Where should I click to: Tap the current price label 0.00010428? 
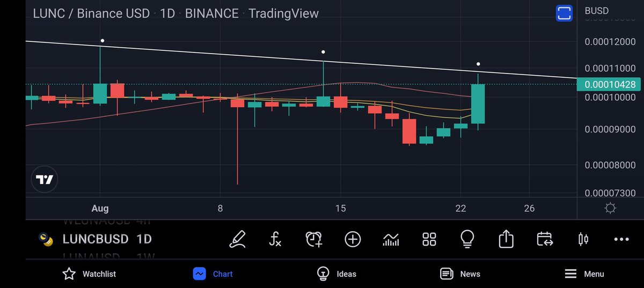coord(609,84)
